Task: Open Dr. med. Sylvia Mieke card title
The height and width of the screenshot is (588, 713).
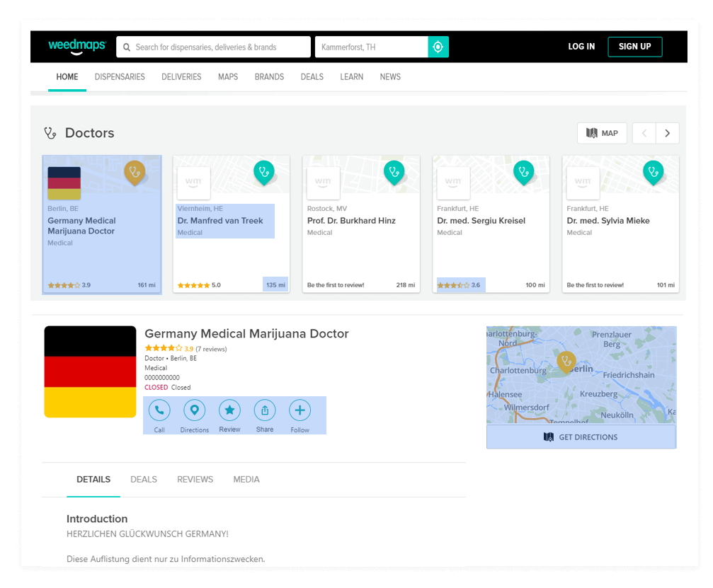Action: 608,220
